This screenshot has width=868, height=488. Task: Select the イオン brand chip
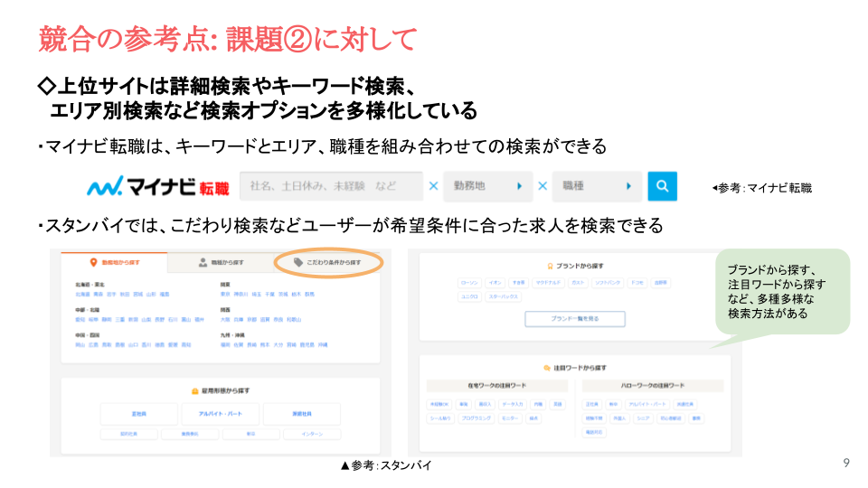pos(495,283)
